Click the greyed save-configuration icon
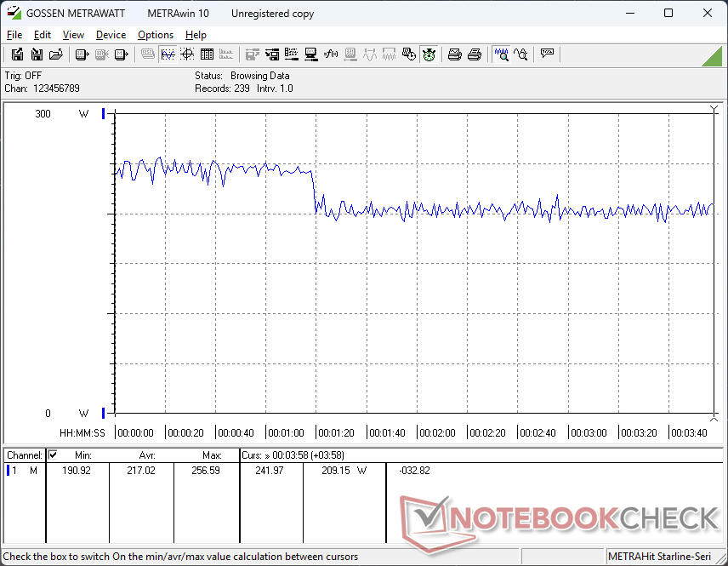Image resolution: width=728 pixels, height=566 pixels. tap(252, 54)
